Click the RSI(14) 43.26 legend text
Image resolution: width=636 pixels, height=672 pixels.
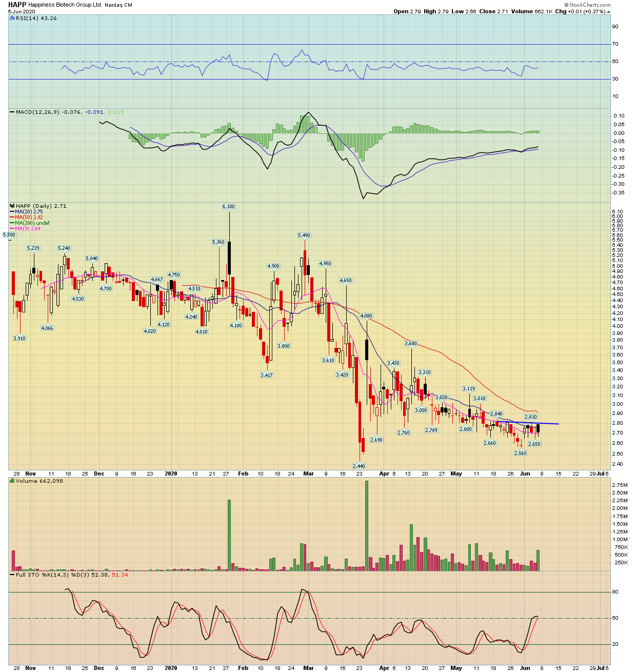click(x=36, y=18)
